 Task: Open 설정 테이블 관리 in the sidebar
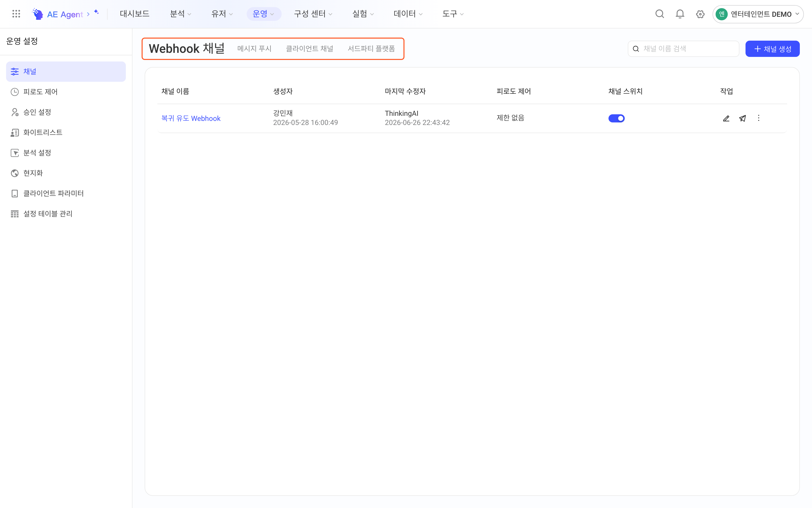(x=66, y=214)
